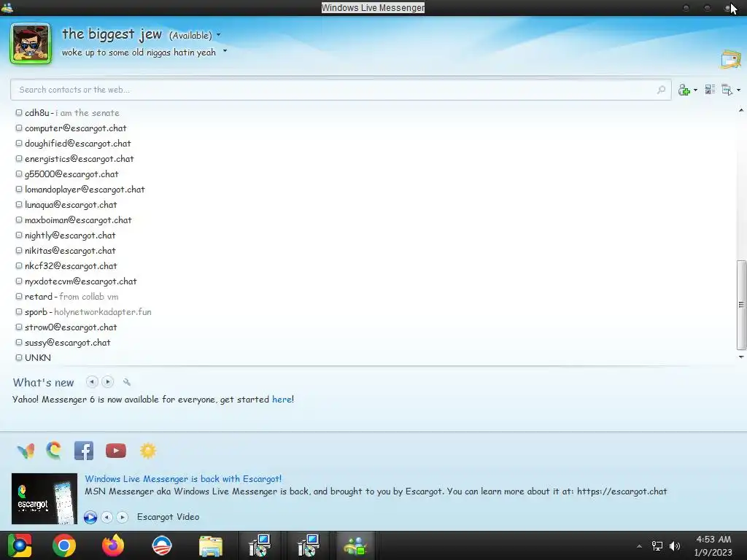
Task: Click the start button on taskbar
Action: 20,545
